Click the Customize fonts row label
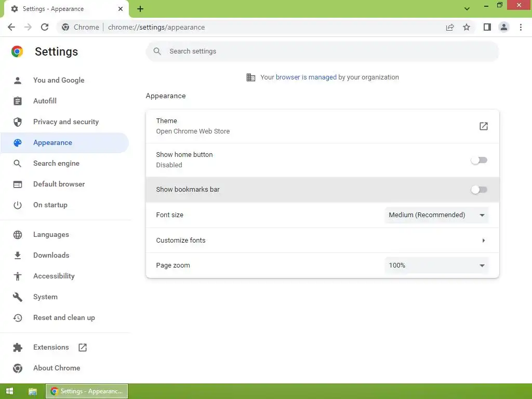532x399 pixels. 181,241
